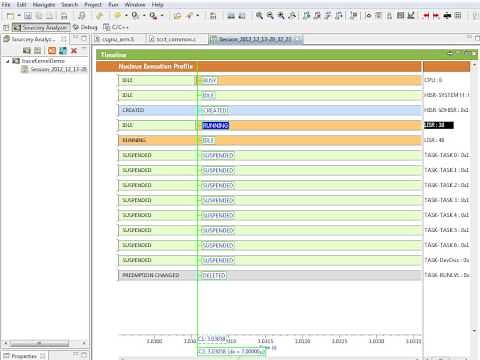The image size is (480, 360).
Task: Click the DELETED state label
Action: (214, 276)
